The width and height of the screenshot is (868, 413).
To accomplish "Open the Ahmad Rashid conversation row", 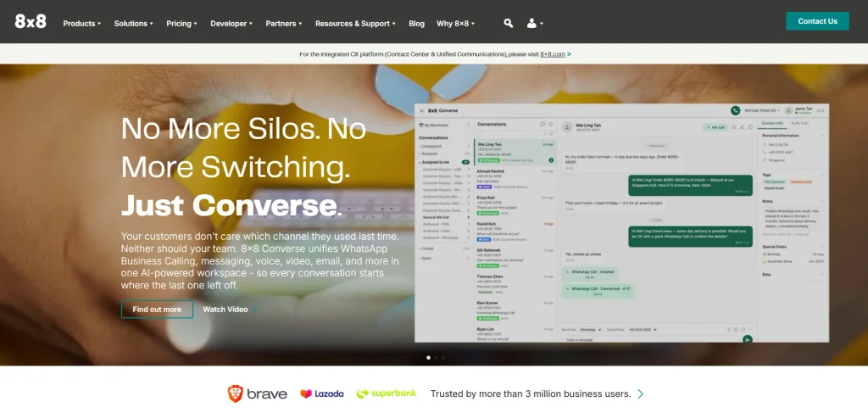I will (515, 178).
